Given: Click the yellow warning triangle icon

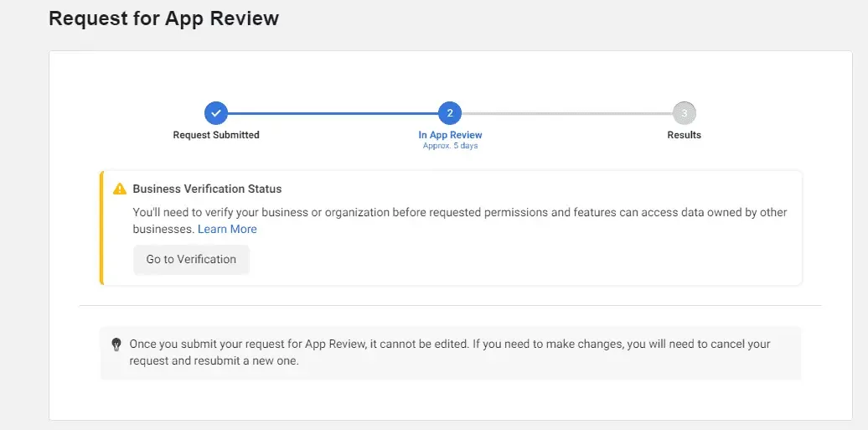Looking at the screenshot, I should [x=120, y=189].
